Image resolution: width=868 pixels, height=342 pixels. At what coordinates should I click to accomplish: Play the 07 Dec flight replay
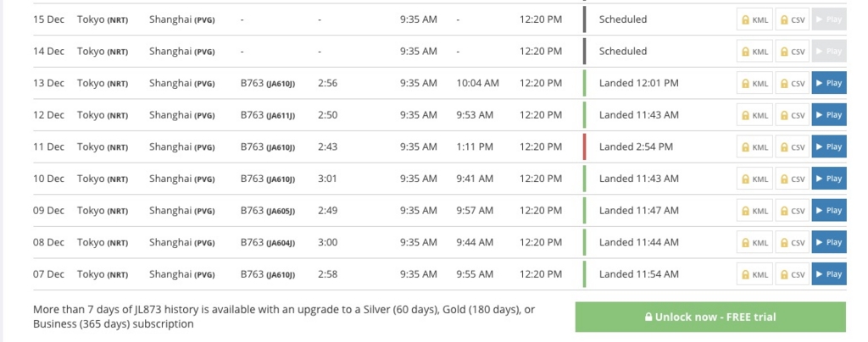828,273
